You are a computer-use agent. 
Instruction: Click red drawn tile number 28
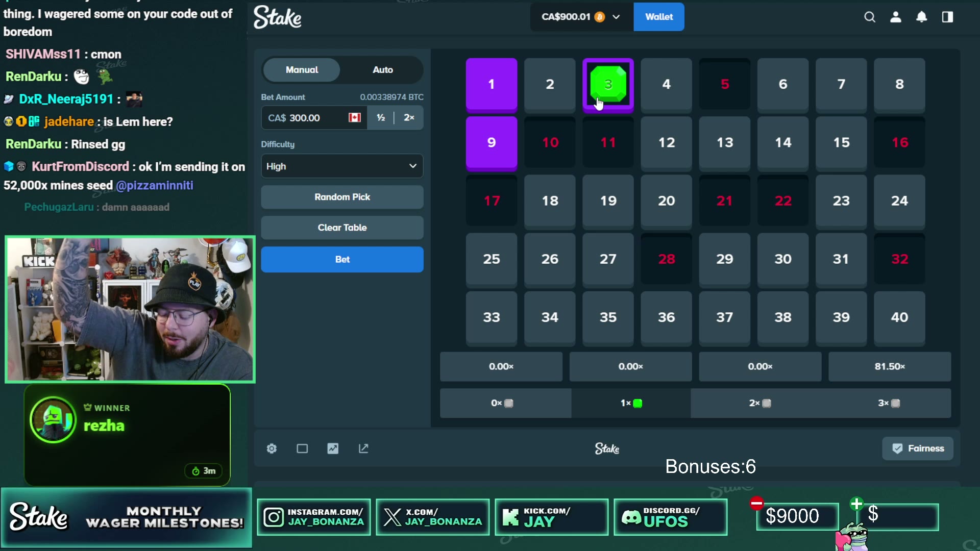point(666,259)
